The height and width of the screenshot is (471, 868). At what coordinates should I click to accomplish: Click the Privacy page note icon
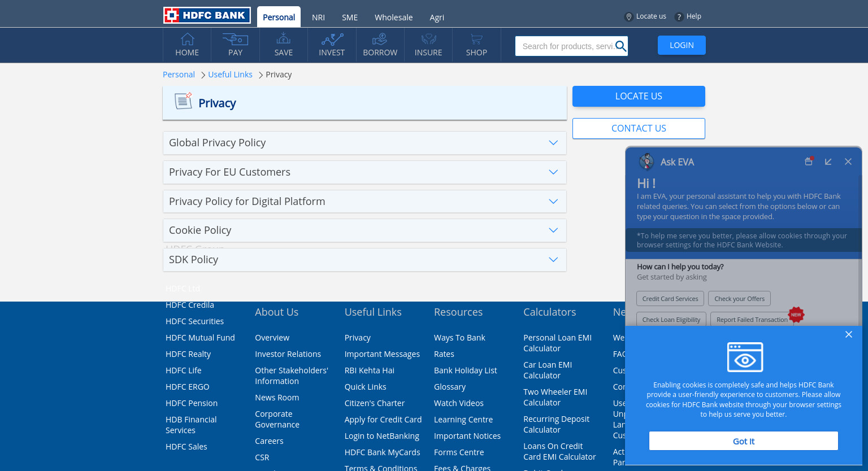(x=183, y=101)
